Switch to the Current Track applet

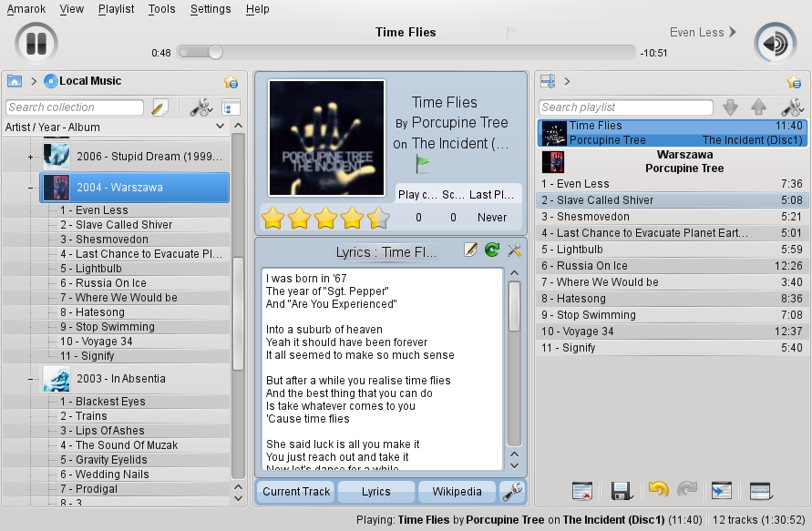tap(296, 492)
